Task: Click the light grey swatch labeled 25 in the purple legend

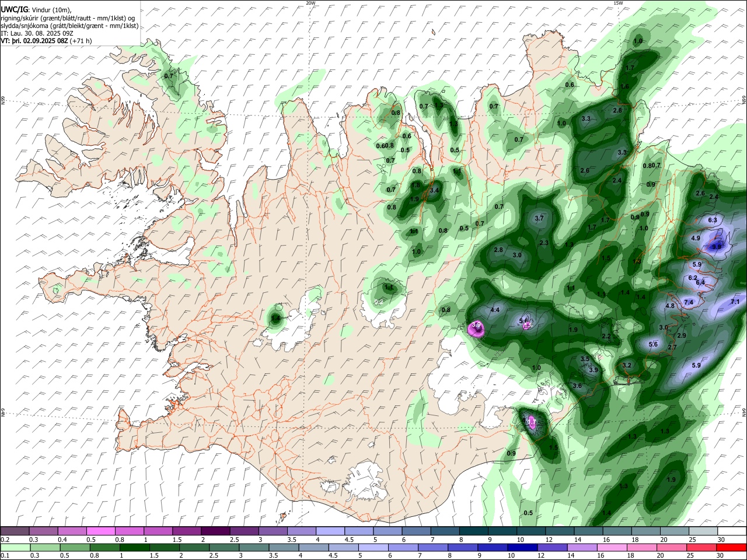Action: [x=703, y=531]
